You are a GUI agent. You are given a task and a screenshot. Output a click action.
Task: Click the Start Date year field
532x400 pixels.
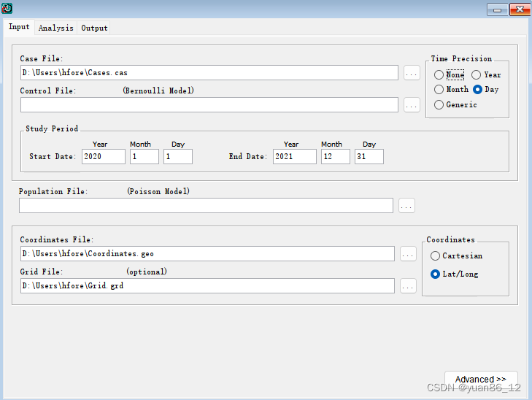(x=104, y=157)
